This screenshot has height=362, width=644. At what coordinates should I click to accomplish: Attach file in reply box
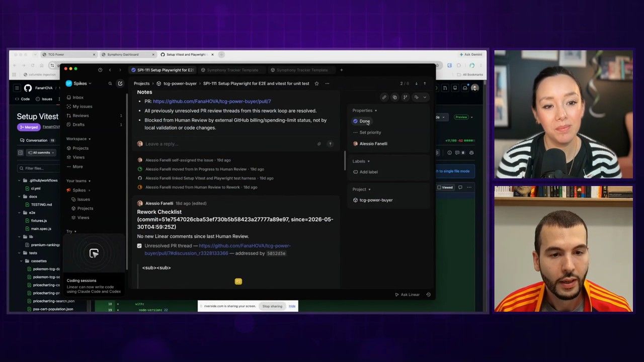coord(319,144)
